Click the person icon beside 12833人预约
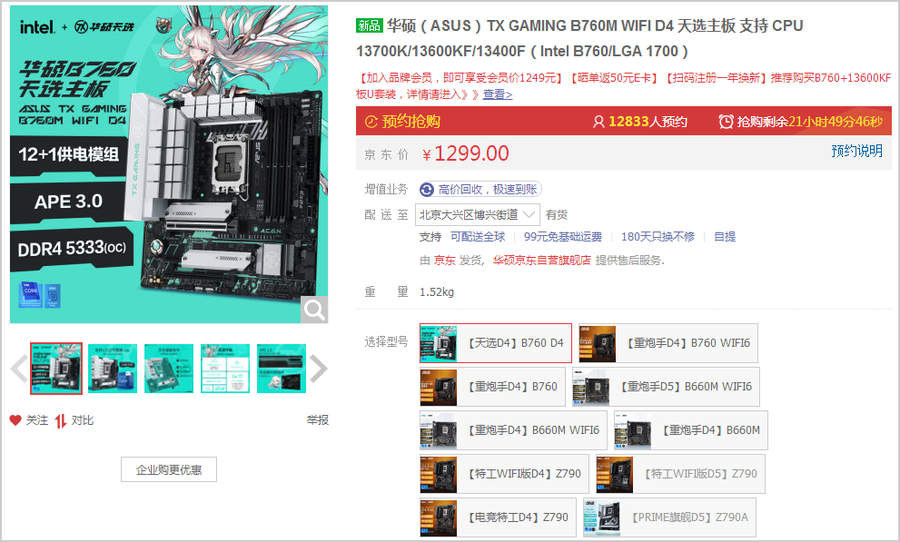This screenshot has width=900, height=542. tap(599, 122)
